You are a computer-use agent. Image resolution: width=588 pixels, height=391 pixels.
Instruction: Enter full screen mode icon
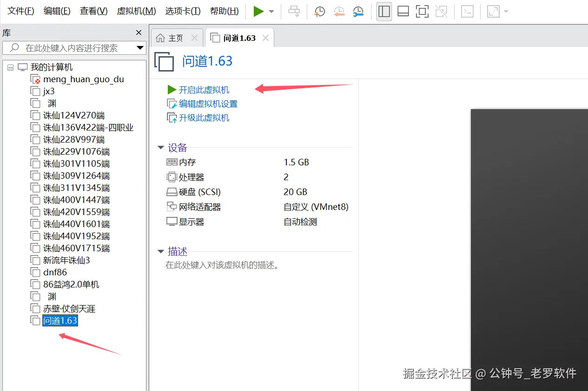[x=422, y=12]
